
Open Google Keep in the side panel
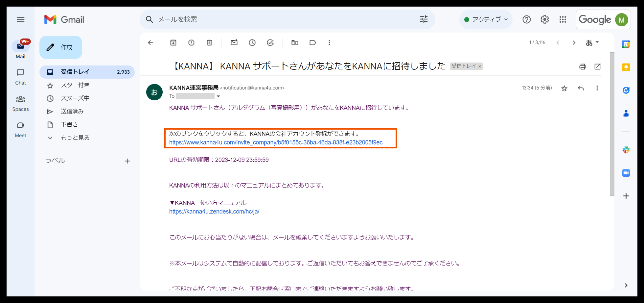coord(626,67)
